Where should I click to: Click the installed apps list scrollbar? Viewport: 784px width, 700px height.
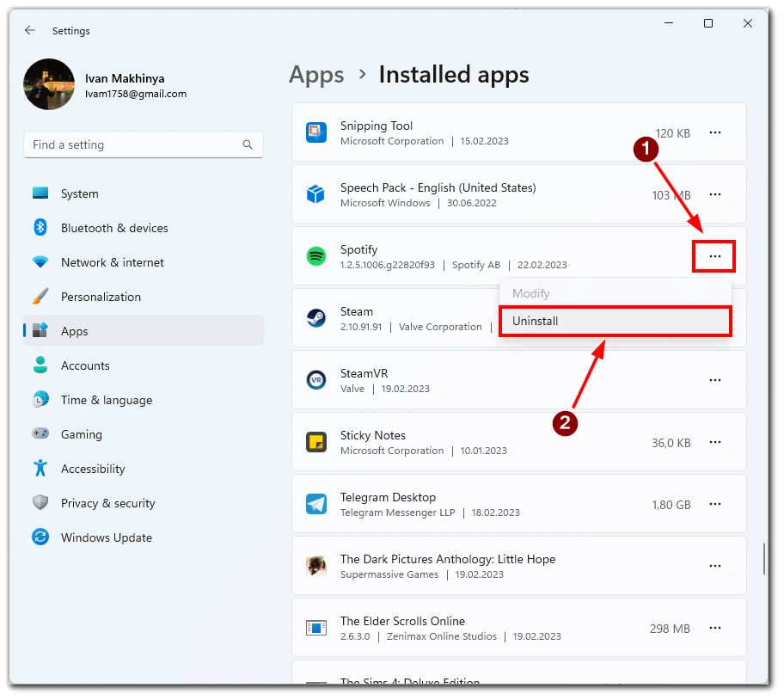765,560
